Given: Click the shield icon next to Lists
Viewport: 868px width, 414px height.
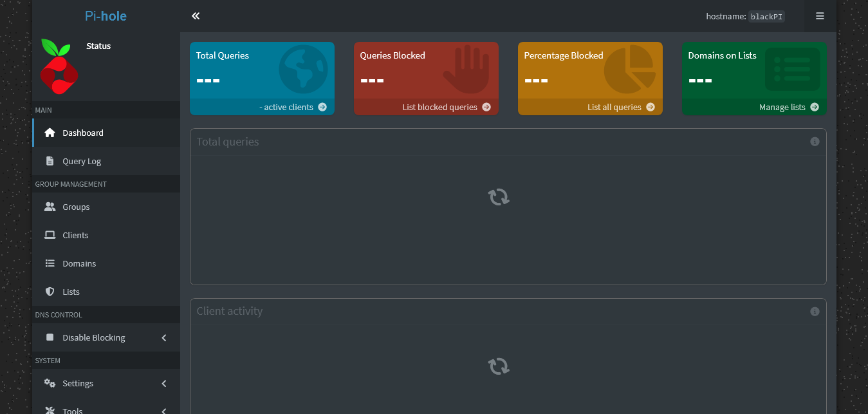Looking at the screenshot, I should click(x=50, y=292).
